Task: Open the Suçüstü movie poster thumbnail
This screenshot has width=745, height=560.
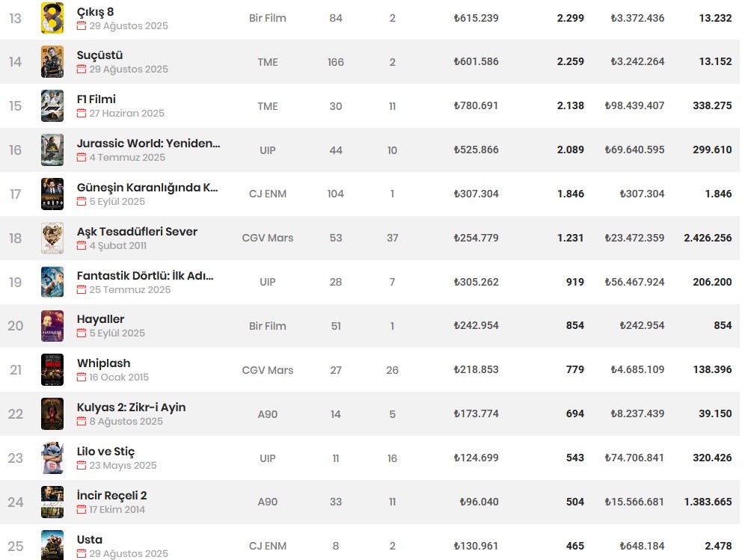Action: coord(52,62)
